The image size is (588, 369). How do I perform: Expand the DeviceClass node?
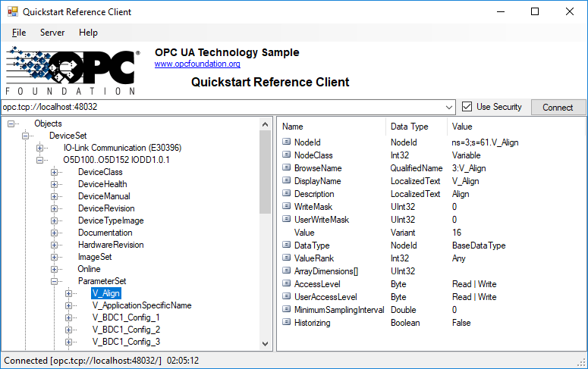click(x=55, y=172)
